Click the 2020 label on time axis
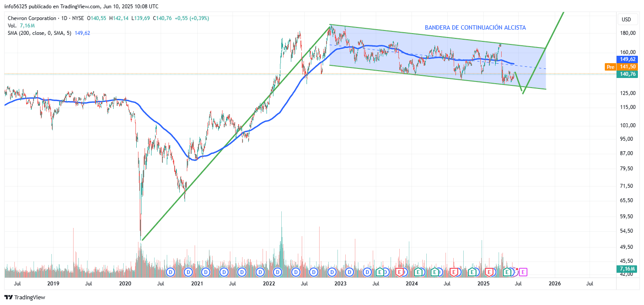The width and height of the screenshot is (644, 305). [x=125, y=284]
